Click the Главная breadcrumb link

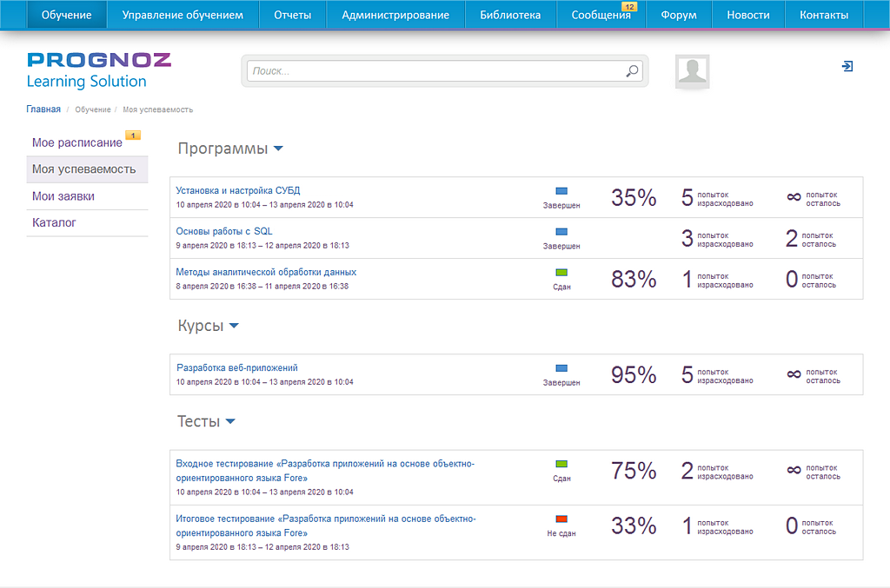pos(43,109)
